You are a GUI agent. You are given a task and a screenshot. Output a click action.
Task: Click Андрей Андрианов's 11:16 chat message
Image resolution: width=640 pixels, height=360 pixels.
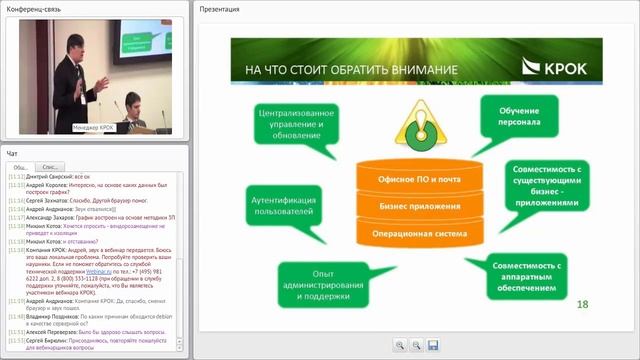[62, 209]
